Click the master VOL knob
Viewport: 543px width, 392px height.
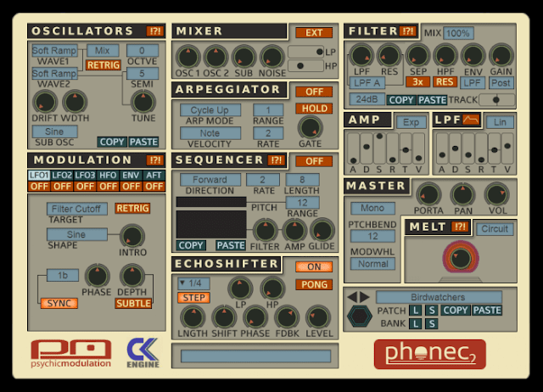point(497,194)
